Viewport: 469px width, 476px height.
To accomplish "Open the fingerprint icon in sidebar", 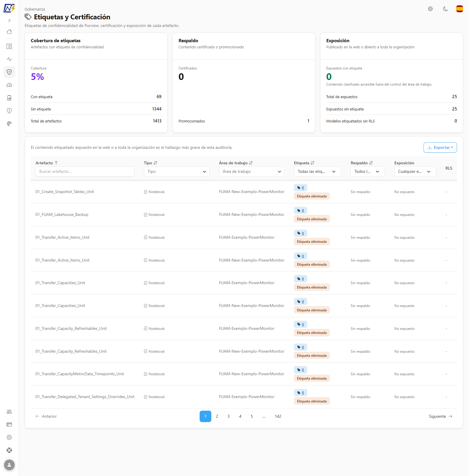I will pyautogui.click(x=9, y=124).
